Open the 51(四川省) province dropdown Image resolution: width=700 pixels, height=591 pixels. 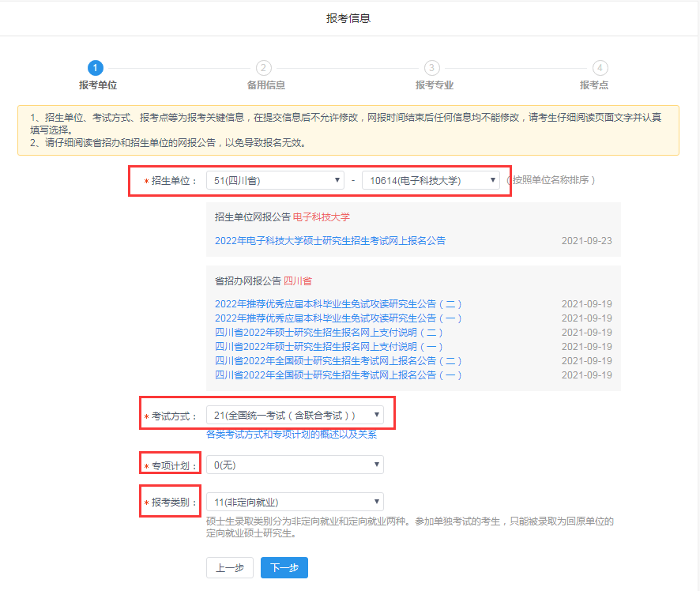tap(275, 180)
